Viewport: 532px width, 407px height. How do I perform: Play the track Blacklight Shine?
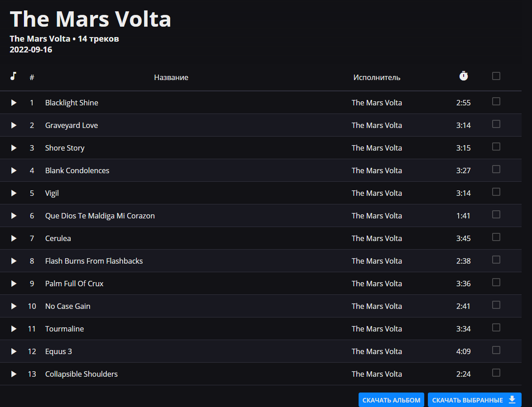point(14,103)
